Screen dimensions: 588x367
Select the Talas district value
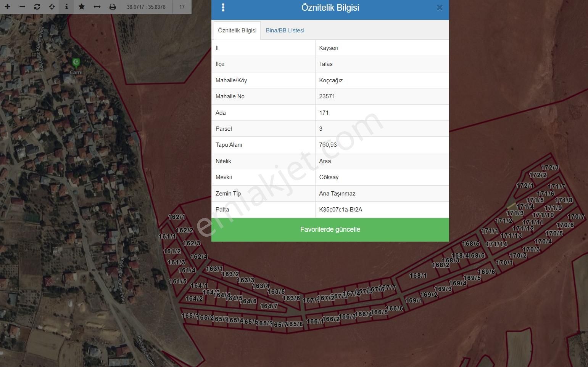coord(382,64)
